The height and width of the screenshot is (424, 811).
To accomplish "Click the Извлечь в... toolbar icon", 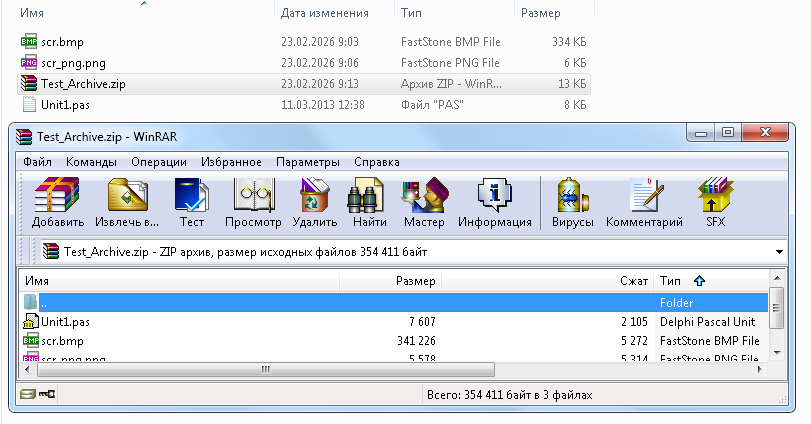I will (x=127, y=195).
